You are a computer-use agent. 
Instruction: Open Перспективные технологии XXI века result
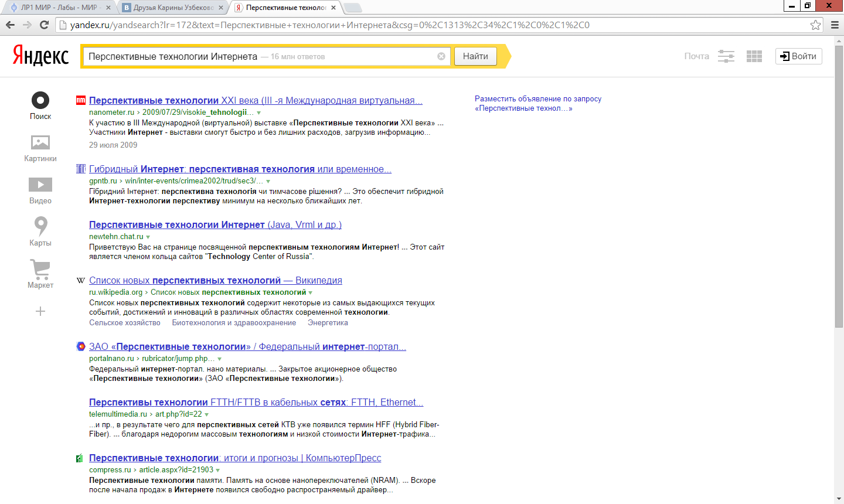[x=256, y=100]
